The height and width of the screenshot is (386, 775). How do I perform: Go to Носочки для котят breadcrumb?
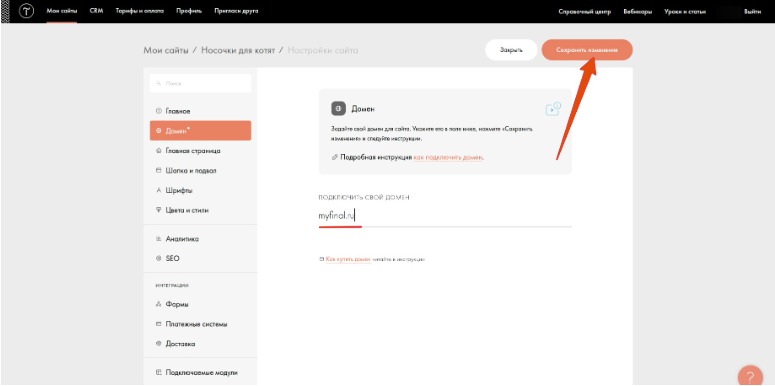pos(238,50)
